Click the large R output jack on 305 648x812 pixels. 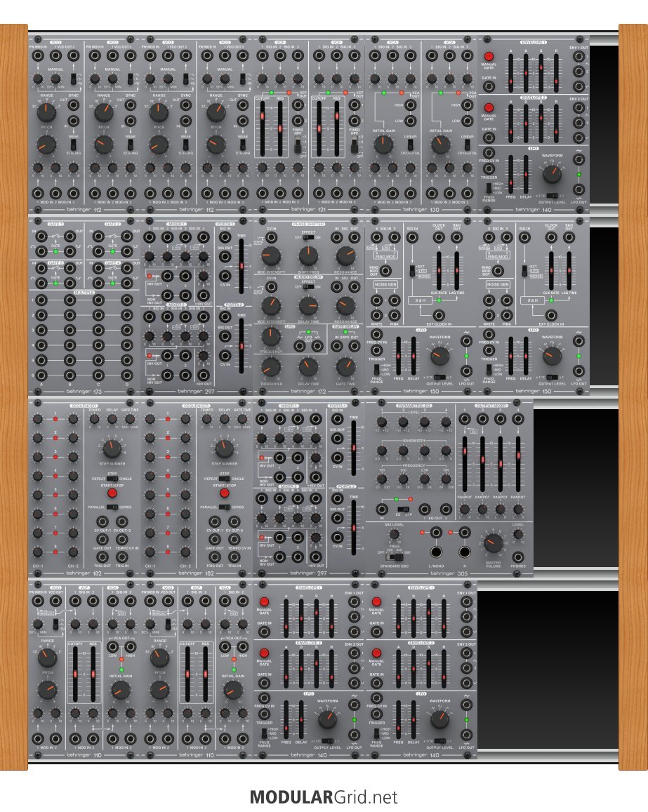465,552
